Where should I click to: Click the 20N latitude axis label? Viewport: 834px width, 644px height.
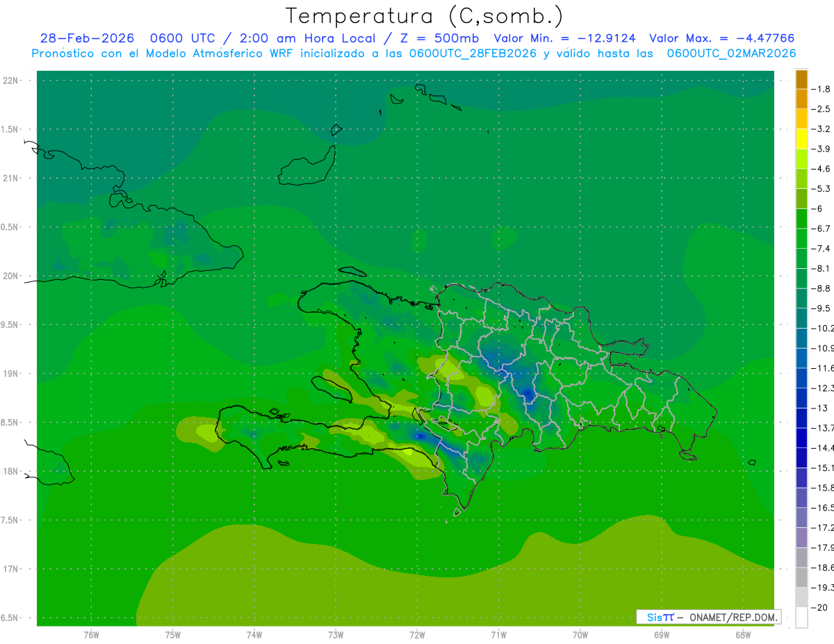click(10, 276)
